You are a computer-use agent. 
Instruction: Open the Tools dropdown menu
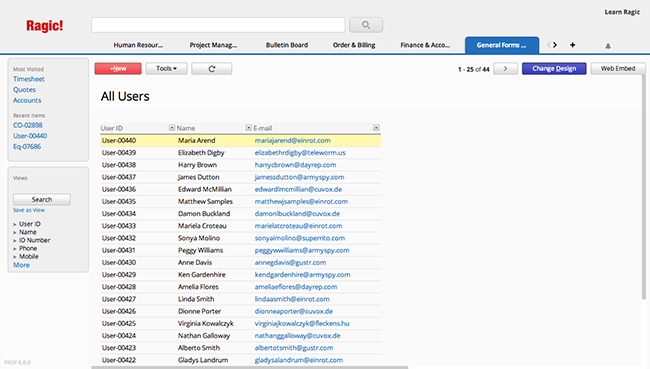tap(166, 69)
